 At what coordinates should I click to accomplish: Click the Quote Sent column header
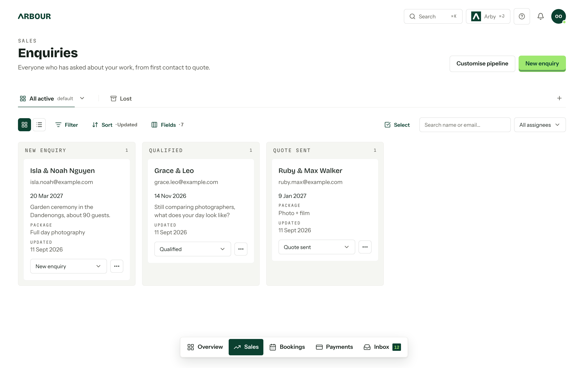pos(292,150)
